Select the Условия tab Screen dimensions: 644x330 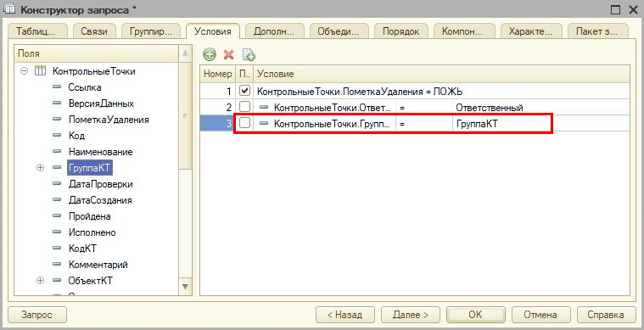point(213,31)
